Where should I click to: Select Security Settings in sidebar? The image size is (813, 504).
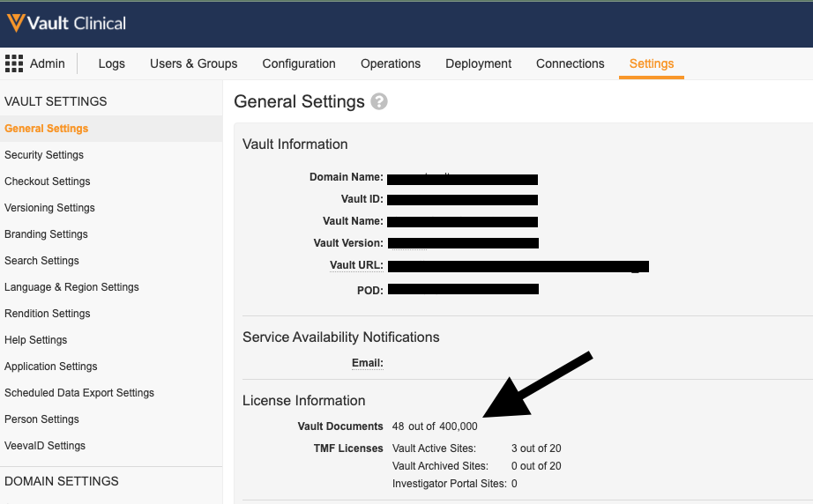pos(44,155)
